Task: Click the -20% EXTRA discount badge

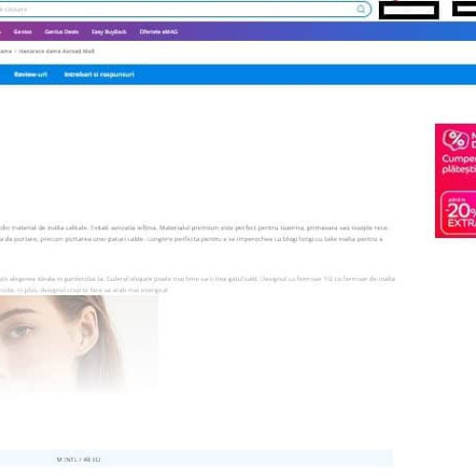Action: click(x=459, y=213)
